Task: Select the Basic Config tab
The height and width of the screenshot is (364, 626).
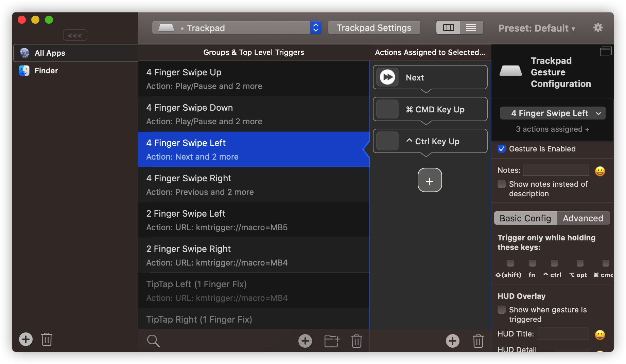Action: point(525,218)
